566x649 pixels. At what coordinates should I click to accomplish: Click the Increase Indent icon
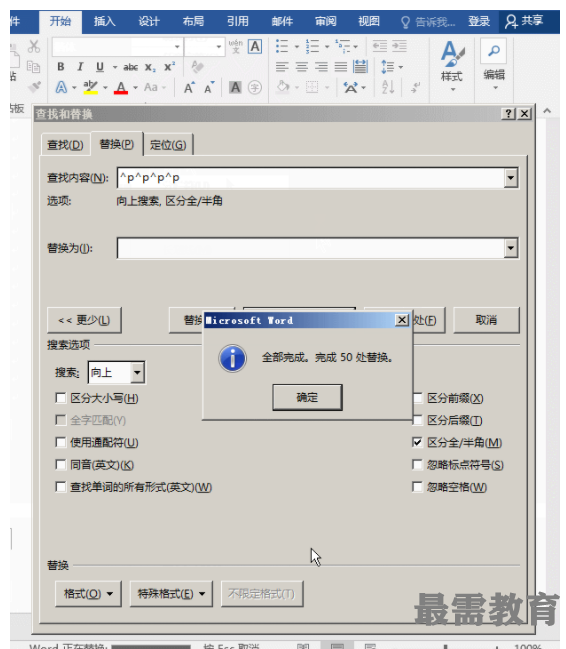399,46
